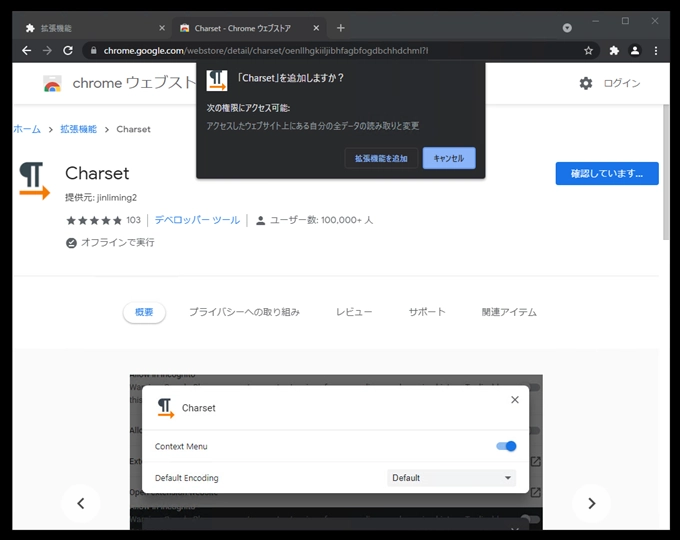Open web store settings gear icon

[585, 83]
